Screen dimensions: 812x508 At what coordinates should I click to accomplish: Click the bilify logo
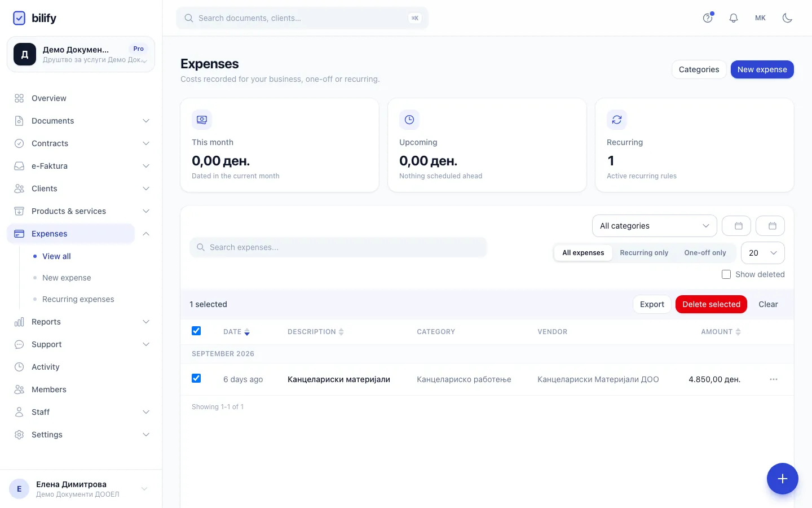(35, 18)
